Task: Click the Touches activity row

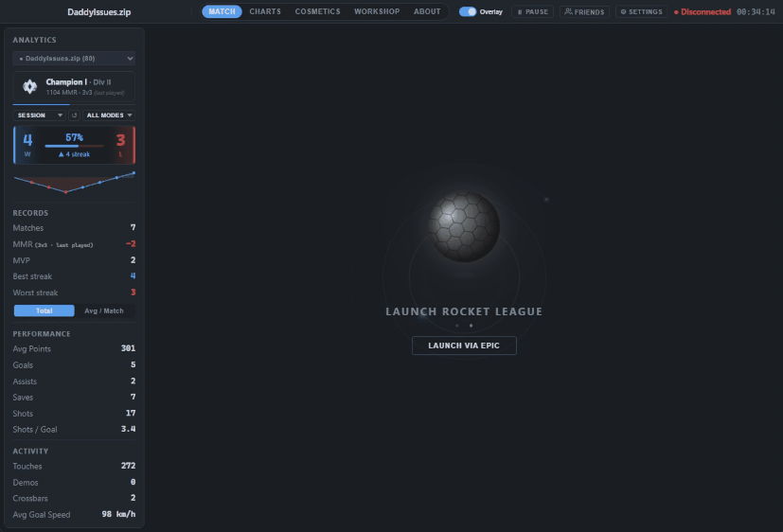Action: coord(74,466)
